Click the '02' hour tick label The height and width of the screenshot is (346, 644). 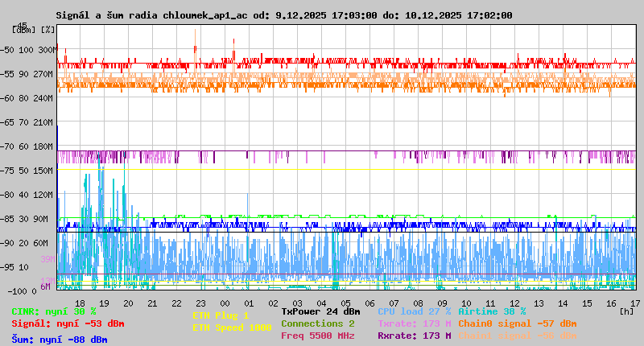(274, 303)
